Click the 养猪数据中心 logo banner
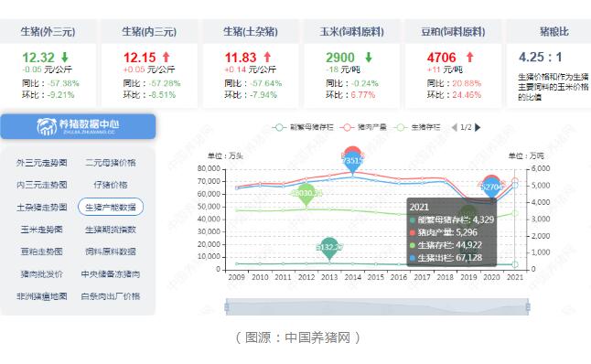Screen dimensions: 591x364 [x=78, y=126]
